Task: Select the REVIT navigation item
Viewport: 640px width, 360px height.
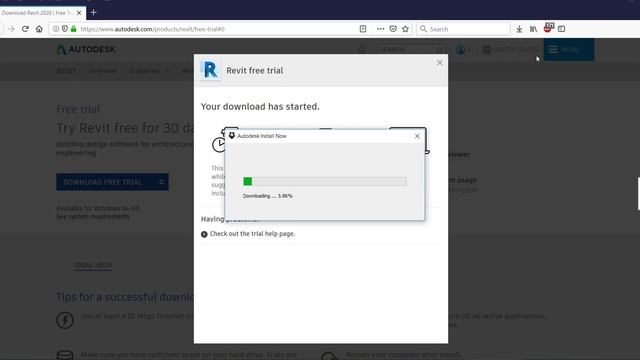Action: pyautogui.click(x=66, y=71)
